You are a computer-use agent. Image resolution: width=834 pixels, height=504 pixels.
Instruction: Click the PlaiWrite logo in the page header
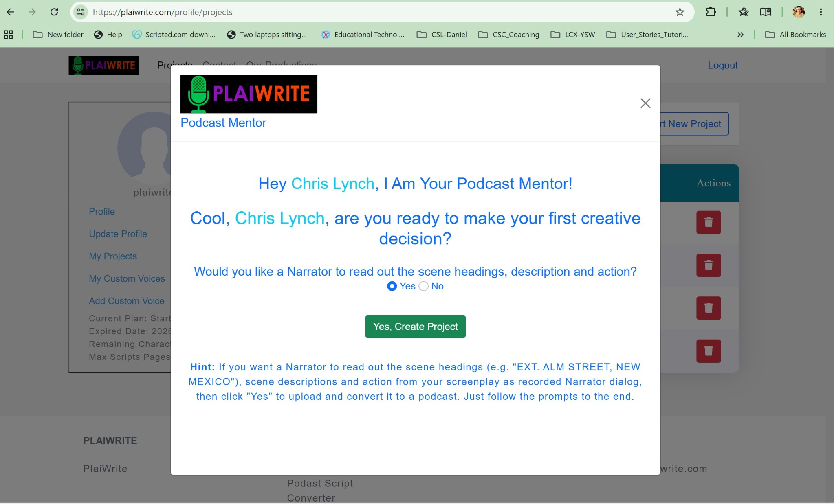pos(103,66)
